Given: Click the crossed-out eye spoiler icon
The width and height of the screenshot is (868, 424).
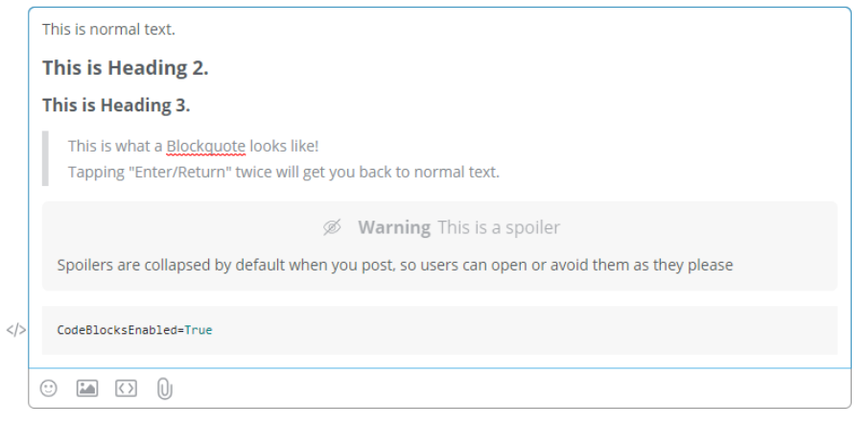Looking at the screenshot, I should (333, 227).
